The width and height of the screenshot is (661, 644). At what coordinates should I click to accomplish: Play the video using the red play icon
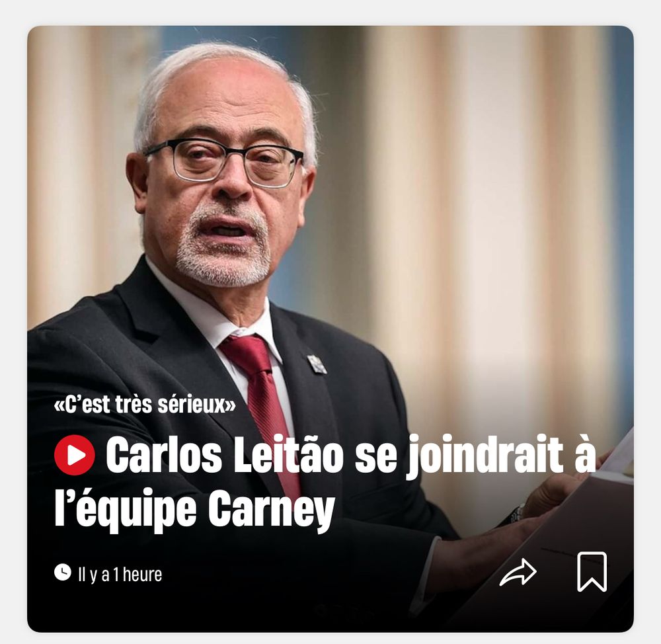(75, 455)
